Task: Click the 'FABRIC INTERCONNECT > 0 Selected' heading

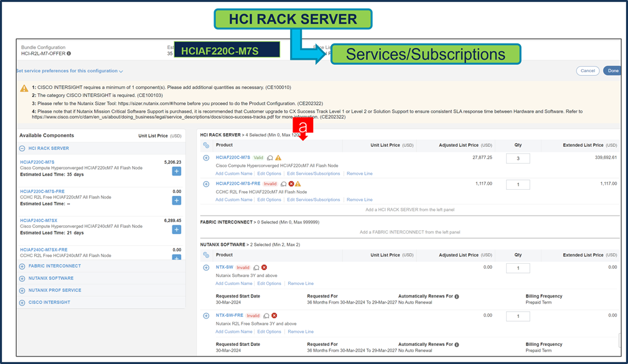Action: pos(260,222)
